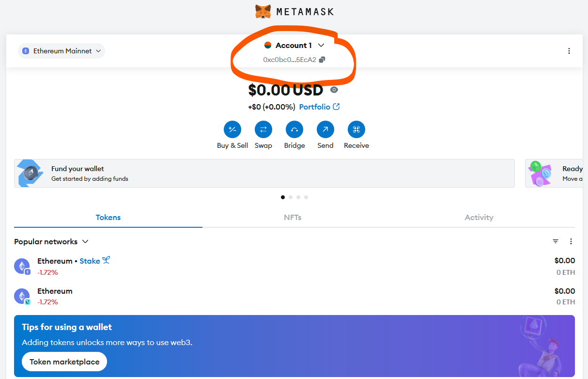The height and width of the screenshot is (379, 588).
Task: Switch to the Activity tab
Action: (479, 218)
